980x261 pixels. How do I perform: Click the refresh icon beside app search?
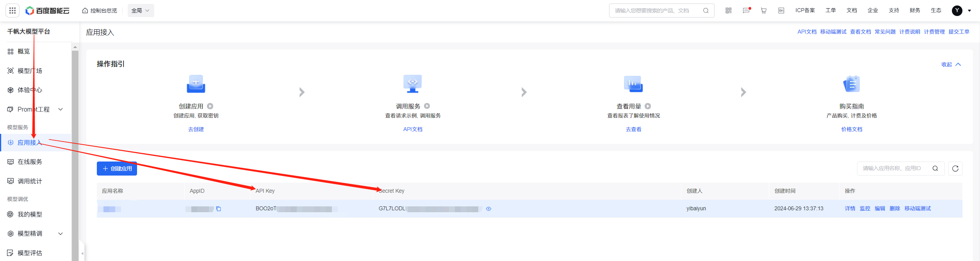(x=955, y=169)
